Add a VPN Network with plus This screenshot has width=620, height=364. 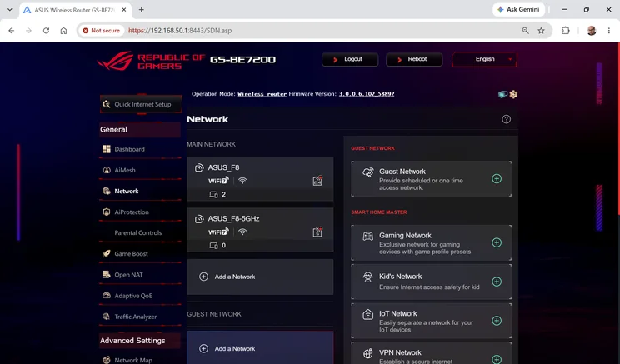pos(497,359)
